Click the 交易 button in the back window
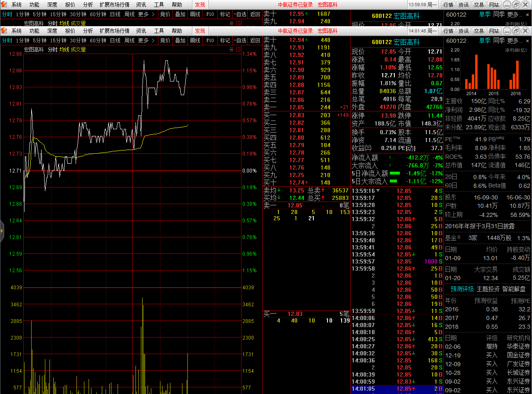 (478, 5)
